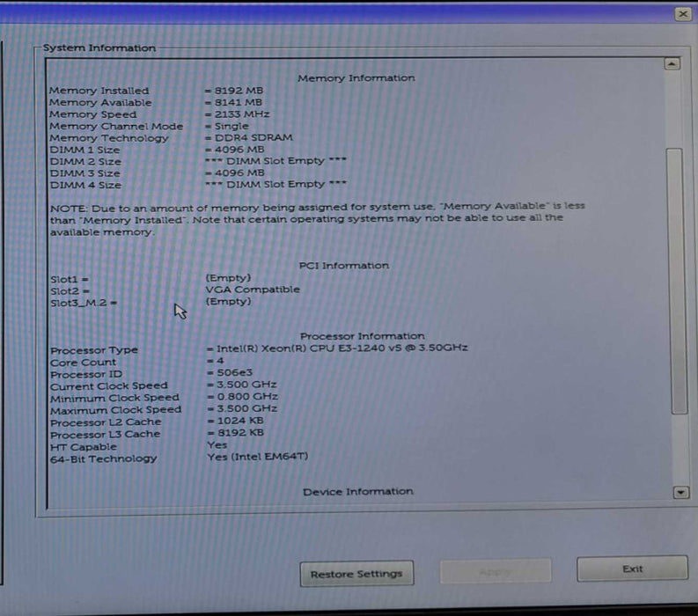Image resolution: width=698 pixels, height=616 pixels.
Task: Click the DIMM 1 Size label
Action: click(x=84, y=150)
